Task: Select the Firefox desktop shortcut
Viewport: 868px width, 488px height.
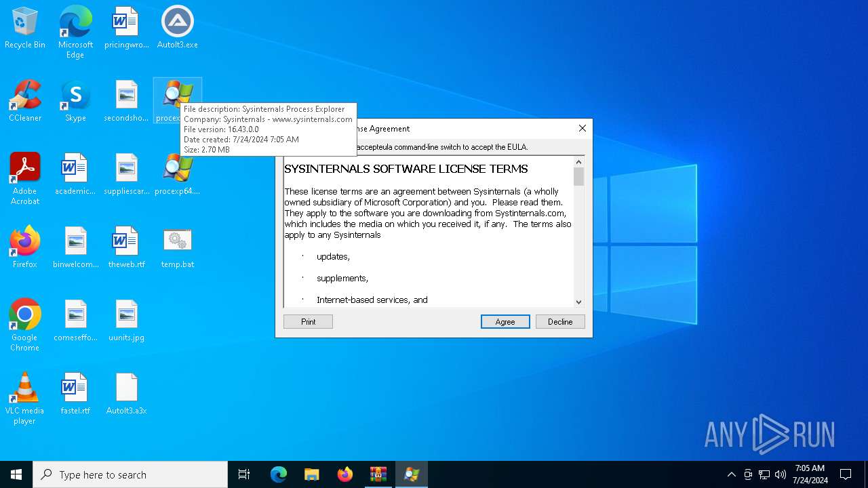Action: click(25, 247)
